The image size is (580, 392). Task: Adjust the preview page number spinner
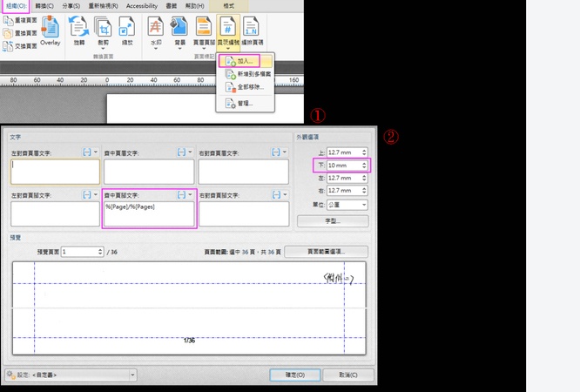point(100,252)
